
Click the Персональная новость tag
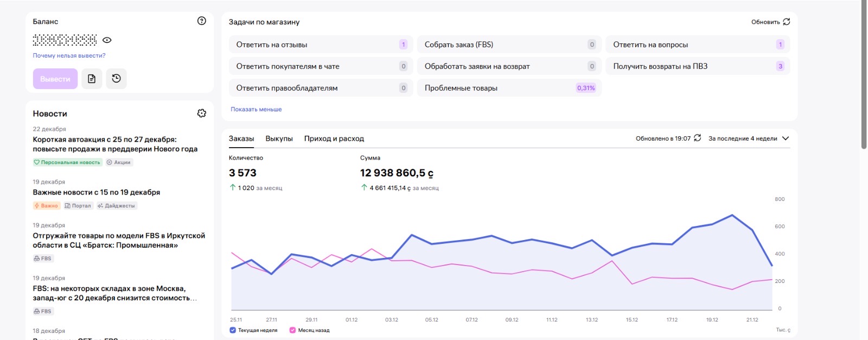[x=67, y=162]
